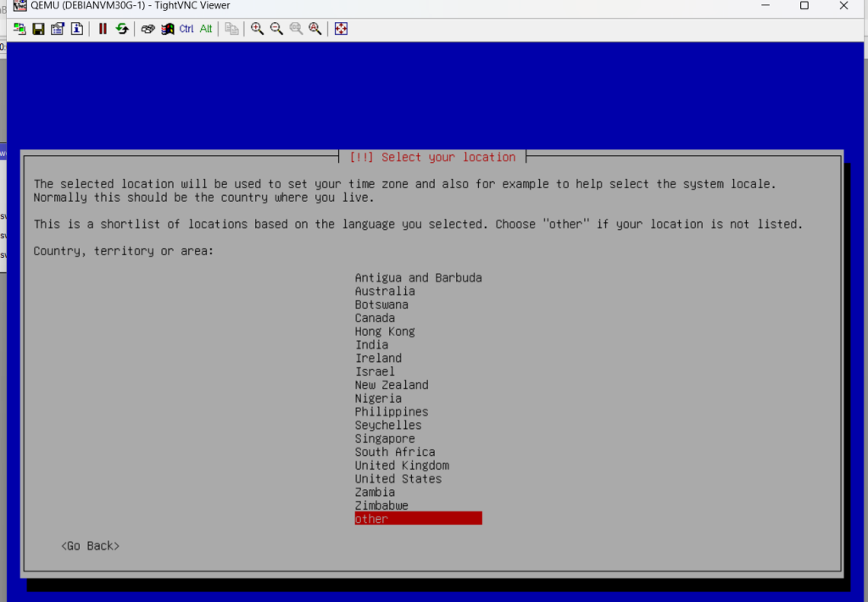This screenshot has width=868, height=602.
Task: Send Ctrl+Alt+Del to the VM
Action: (x=147, y=29)
